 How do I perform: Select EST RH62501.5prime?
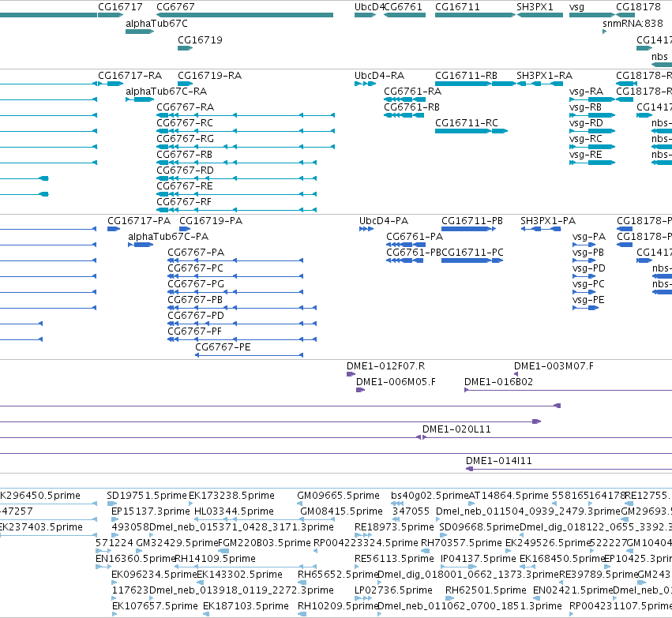tap(486, 590)
